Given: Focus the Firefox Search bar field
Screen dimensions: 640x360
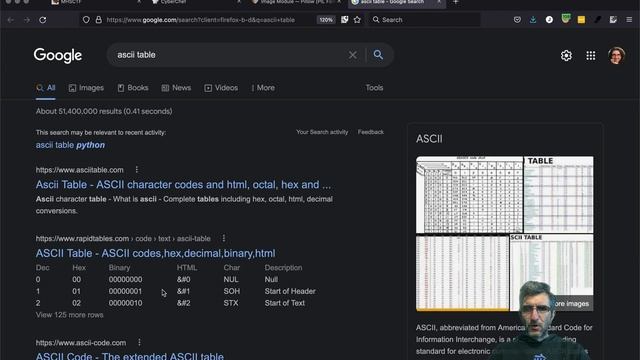Looking at the screenshot, I should tap(424, 20).
